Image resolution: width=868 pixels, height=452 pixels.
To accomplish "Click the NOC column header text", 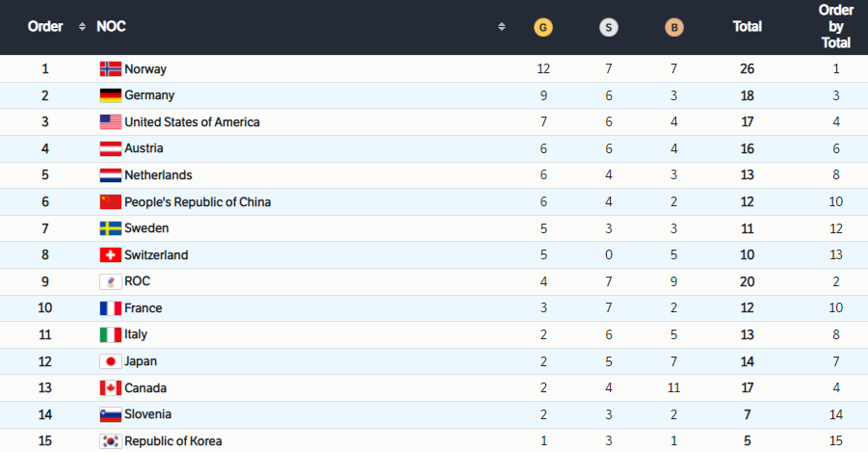I will point(111,27).
